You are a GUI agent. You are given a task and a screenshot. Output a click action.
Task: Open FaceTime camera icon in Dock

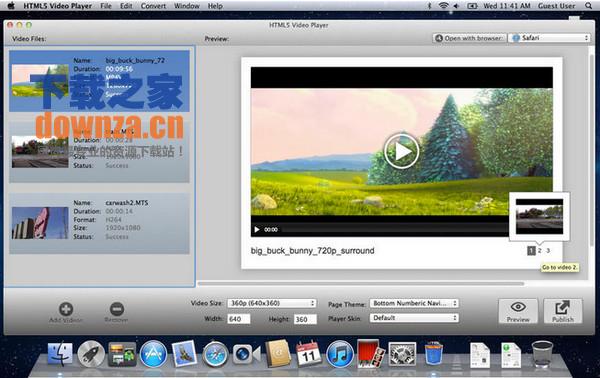pyautogui.click(x=246, y=354)
